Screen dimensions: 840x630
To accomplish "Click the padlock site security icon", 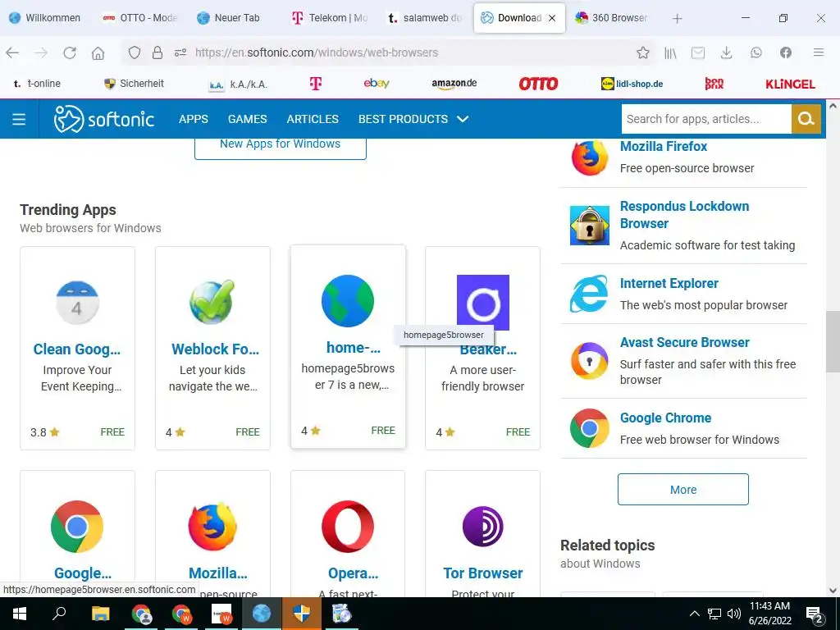I will pos(157,52).
